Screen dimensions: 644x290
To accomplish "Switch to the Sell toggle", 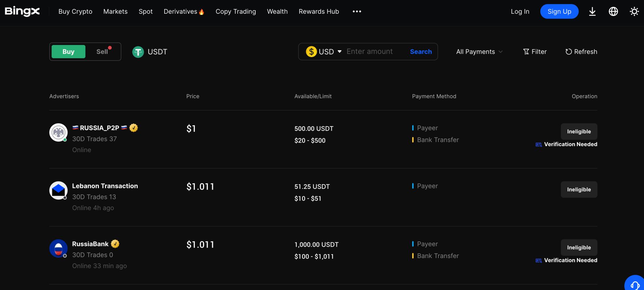I will pyautogui.click(x=102, y=52).
